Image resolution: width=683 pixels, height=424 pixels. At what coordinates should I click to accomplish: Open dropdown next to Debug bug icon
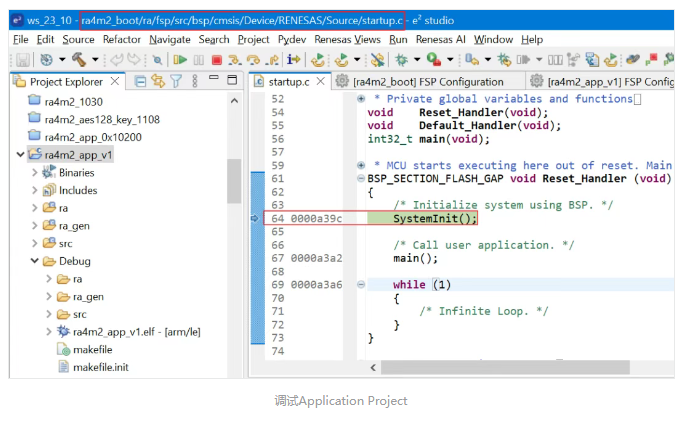pyautogui.click(x=417, y=60)
